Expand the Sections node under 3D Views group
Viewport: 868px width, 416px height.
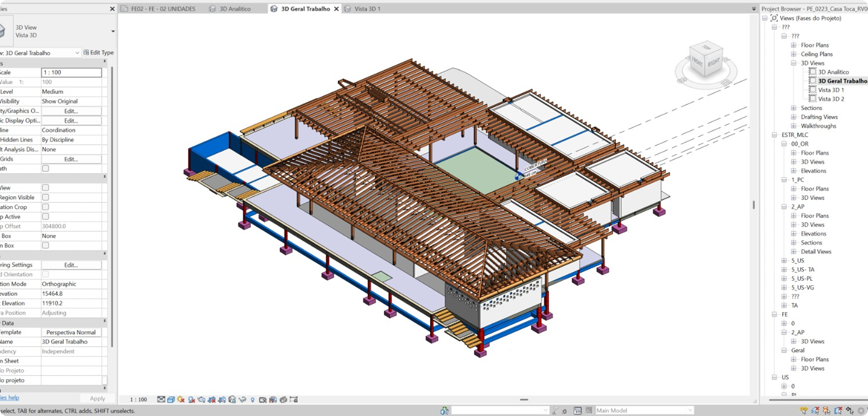(793, 108)
